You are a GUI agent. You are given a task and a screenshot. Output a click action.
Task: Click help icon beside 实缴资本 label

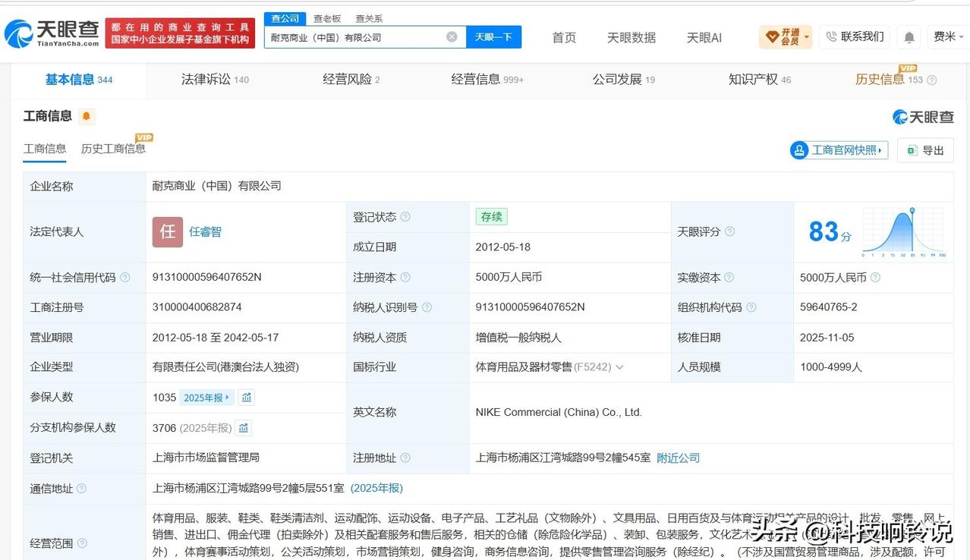(729, 278)
